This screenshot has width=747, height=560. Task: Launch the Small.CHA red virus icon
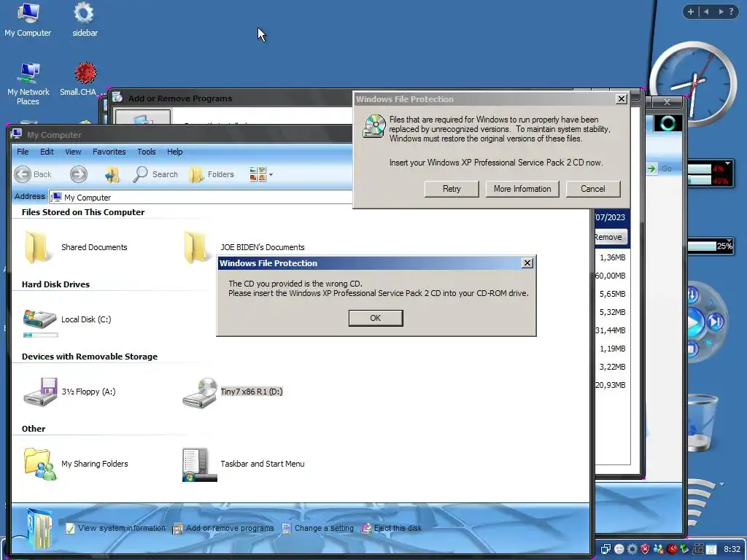pyautogui.click(x=82, y=79)
